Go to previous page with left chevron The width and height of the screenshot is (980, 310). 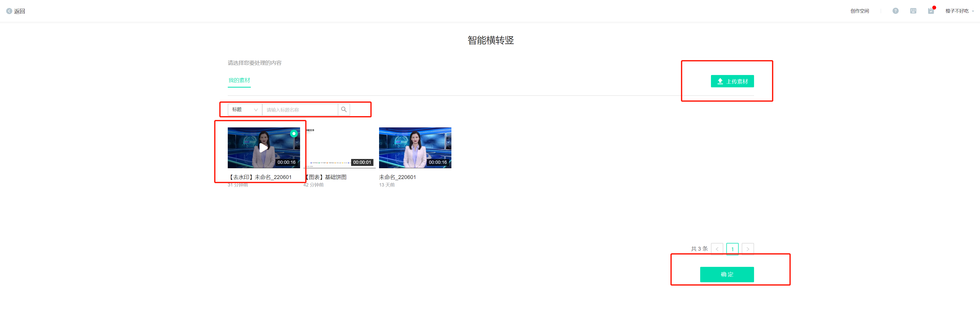(717, 249)
